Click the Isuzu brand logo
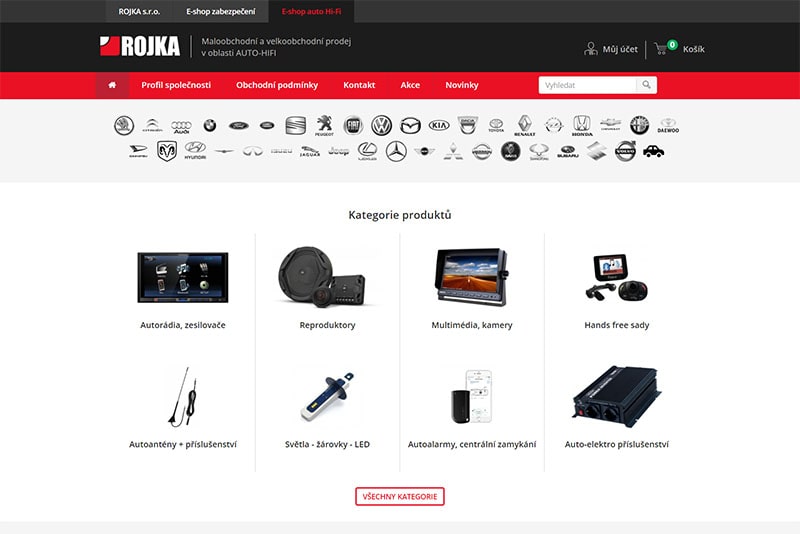800x534 pixels. [281, 151]
